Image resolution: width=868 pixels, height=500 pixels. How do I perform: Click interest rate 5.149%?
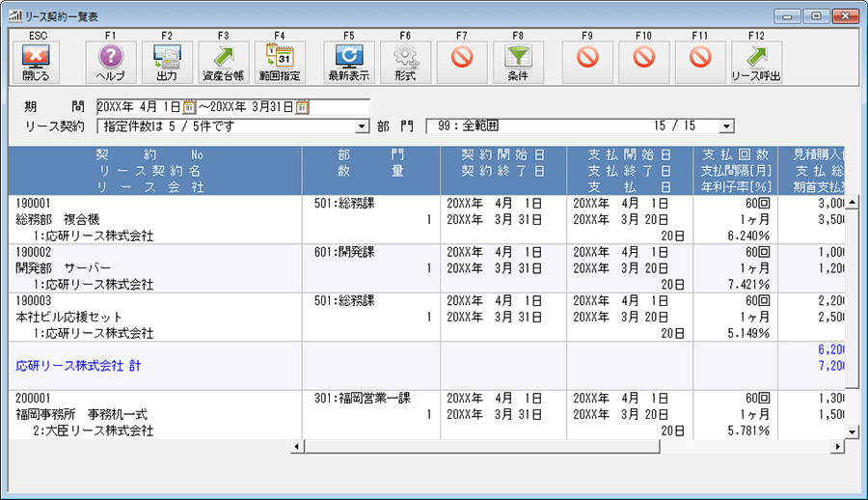click(748, 334)
